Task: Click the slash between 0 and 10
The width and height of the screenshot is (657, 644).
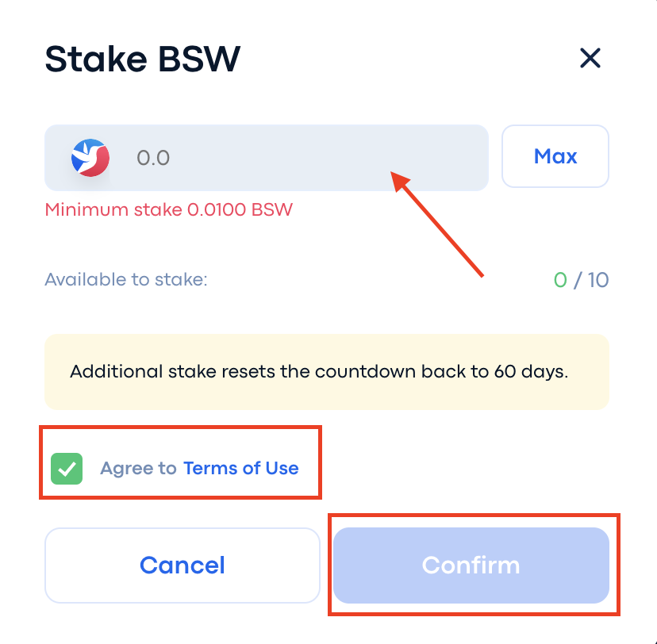Action: (578, 280)
